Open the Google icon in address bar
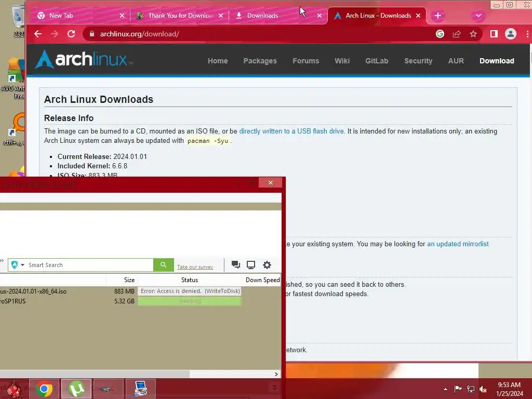The height and width of the screenshot is (399, 532). 440,34
